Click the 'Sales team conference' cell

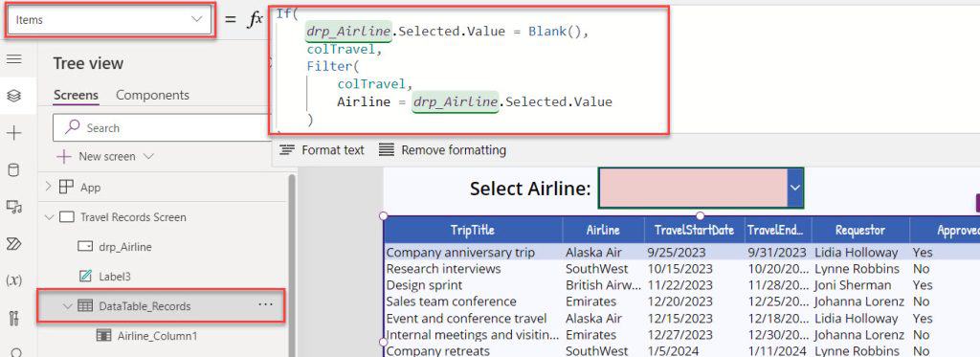click(x=452, y=302)
